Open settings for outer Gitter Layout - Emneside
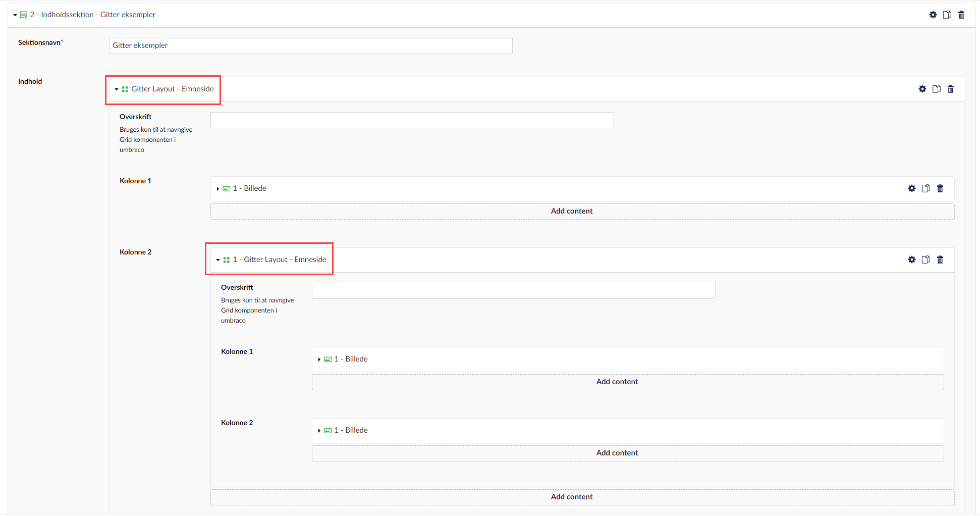The width and height of the screenshot is (980, 516). click(922, 89)
